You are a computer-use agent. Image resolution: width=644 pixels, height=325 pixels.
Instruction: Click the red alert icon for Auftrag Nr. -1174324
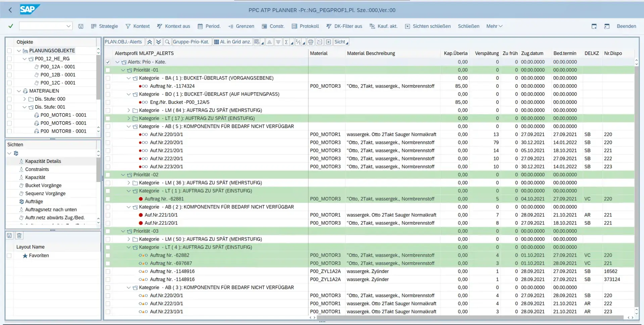[143, 86]
